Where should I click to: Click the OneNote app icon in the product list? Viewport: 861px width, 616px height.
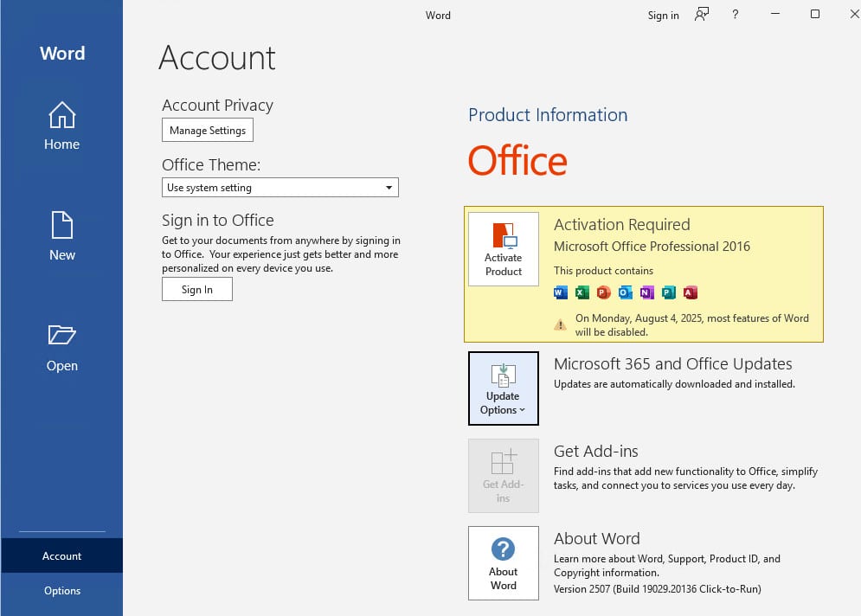pyautogui.click(x=647, y=292)
